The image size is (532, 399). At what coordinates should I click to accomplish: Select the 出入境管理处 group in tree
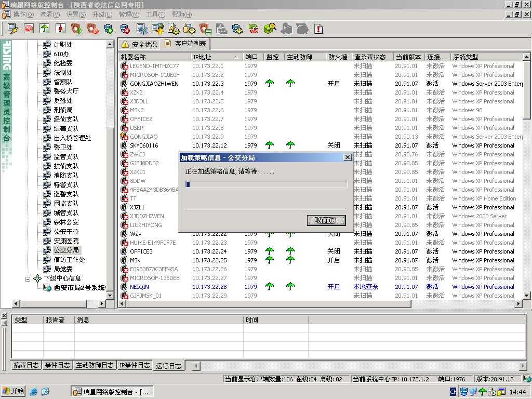pyautogui.click(x=72, y=138)
